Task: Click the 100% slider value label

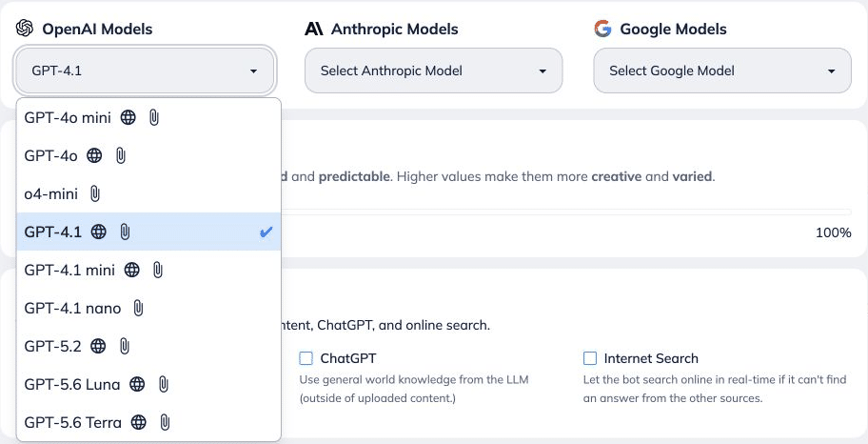Action: [x=833, y=232]
